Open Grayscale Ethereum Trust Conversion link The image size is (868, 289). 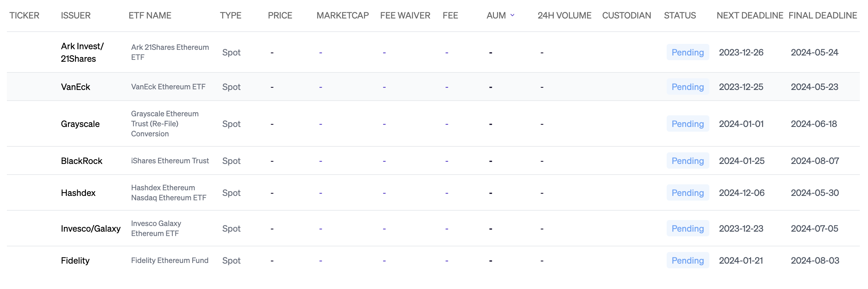tap(165, 123)
